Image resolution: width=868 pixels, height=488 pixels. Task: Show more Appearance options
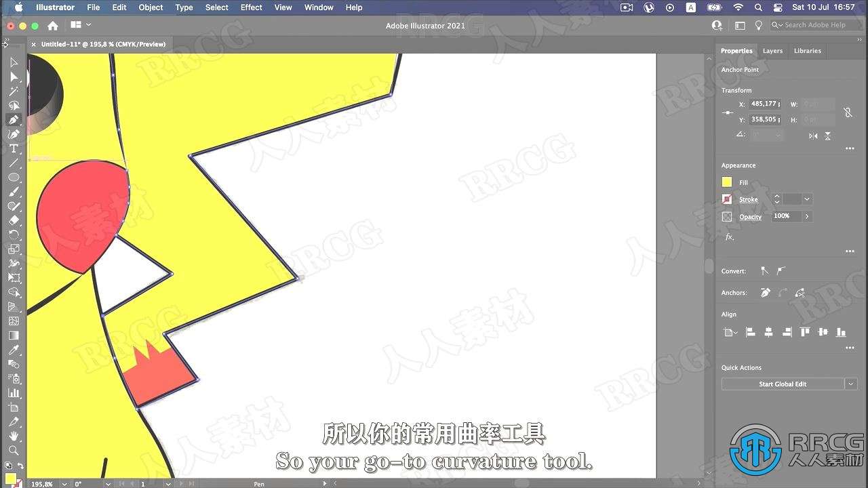point(850,251)
